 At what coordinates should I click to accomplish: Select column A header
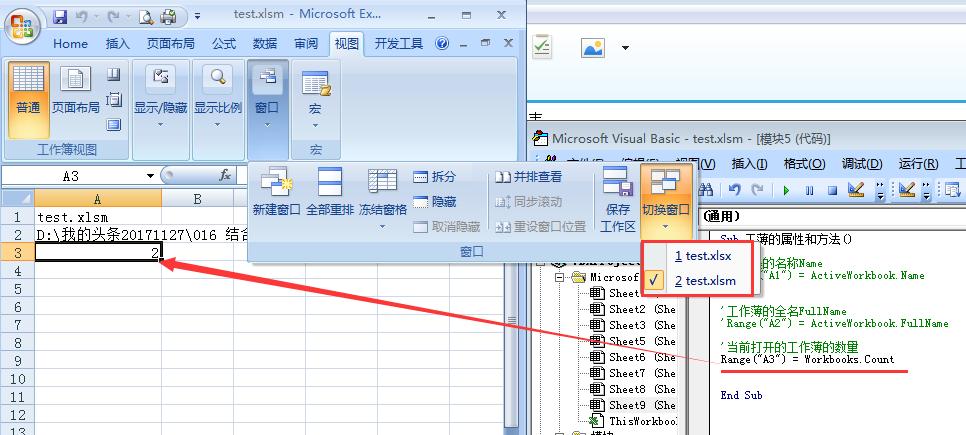coord(97,198)
